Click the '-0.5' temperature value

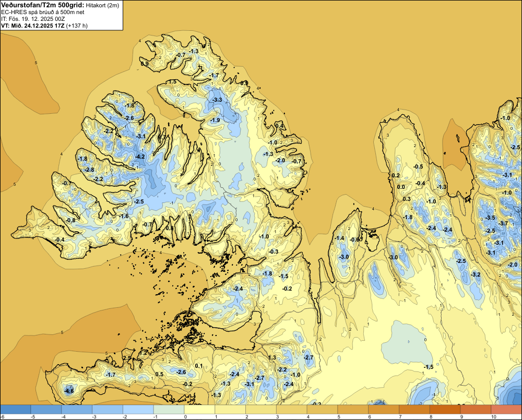418,167
